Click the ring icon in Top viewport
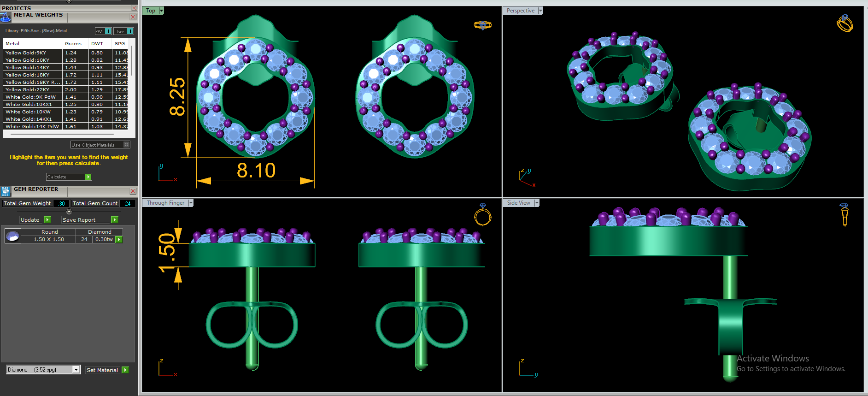 (x=482, y=25)
